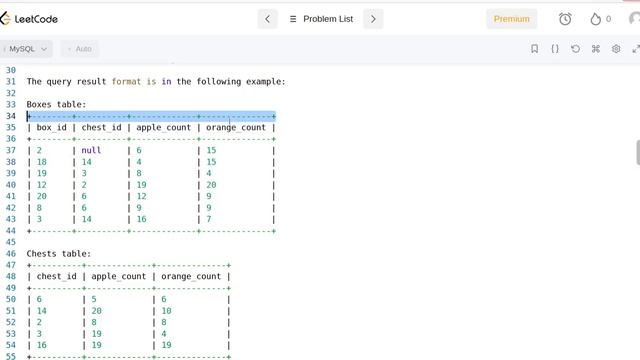Viewport: 640px width, 360px height.
Task: Click line number 46 in gutter
Action: pyautogui.click(x=11, y=253)
